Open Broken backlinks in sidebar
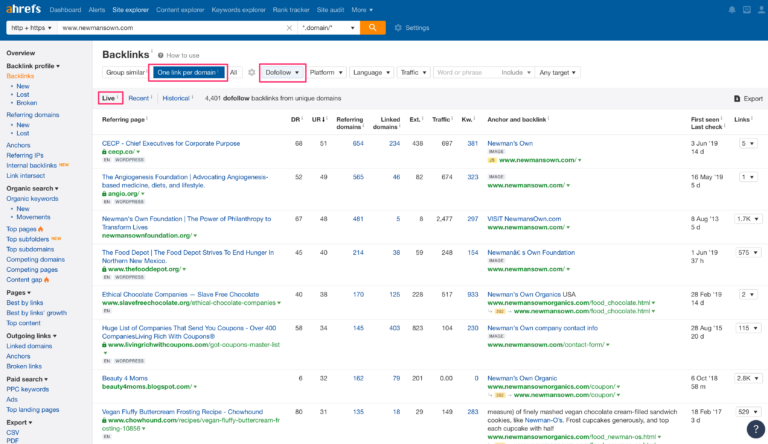Image resolution: width=768 pixels, height=444 pixels. tap(26, 103)
